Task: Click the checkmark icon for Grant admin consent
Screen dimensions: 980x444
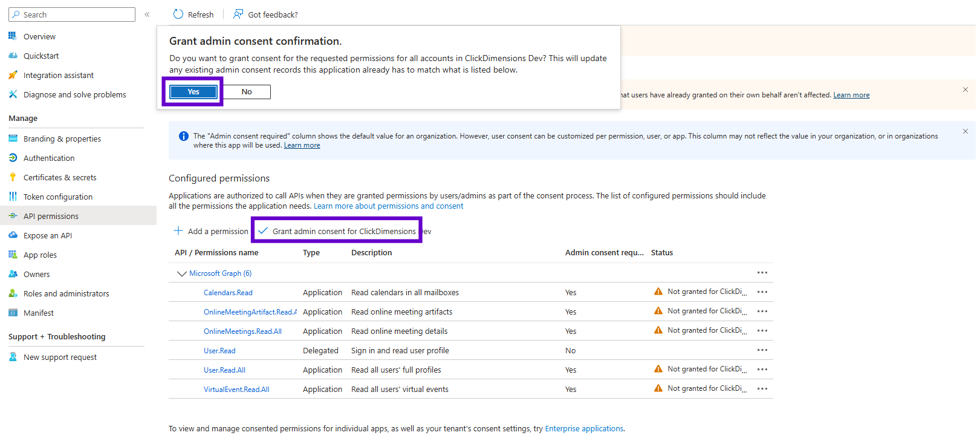Action: coord(263,230)
